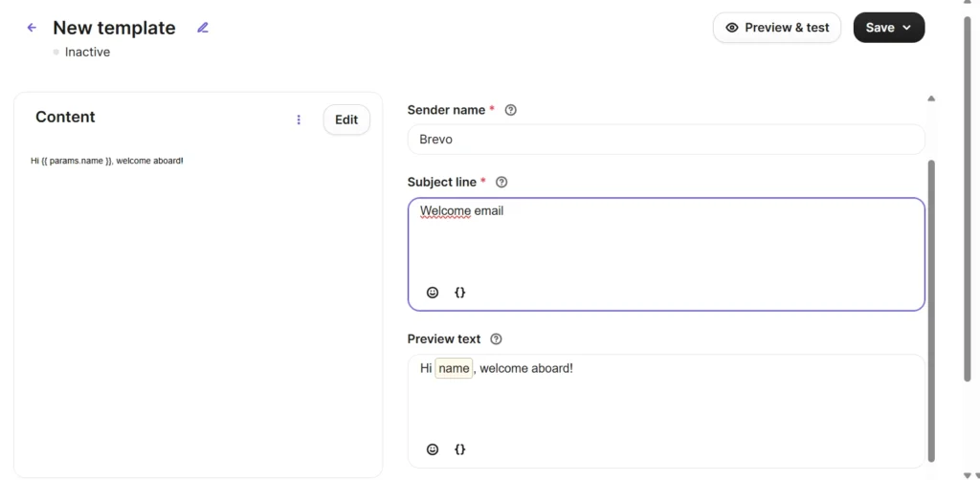This screenshot has height=480, width=980.
Task: Click the Content panel heading
Action: [66, 117]
